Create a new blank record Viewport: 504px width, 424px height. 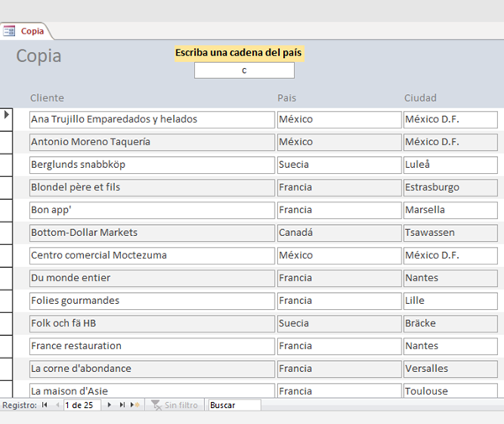coord(134,406)
